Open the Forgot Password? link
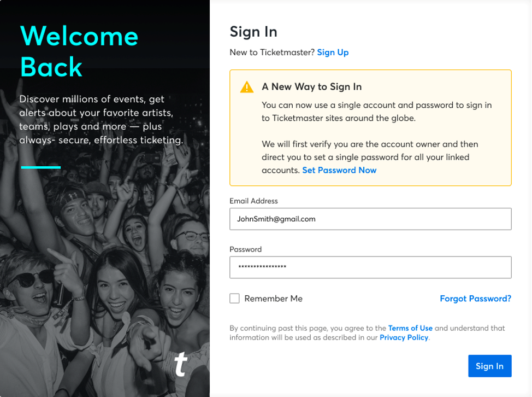The image size is (532, 397). [475, 299]
